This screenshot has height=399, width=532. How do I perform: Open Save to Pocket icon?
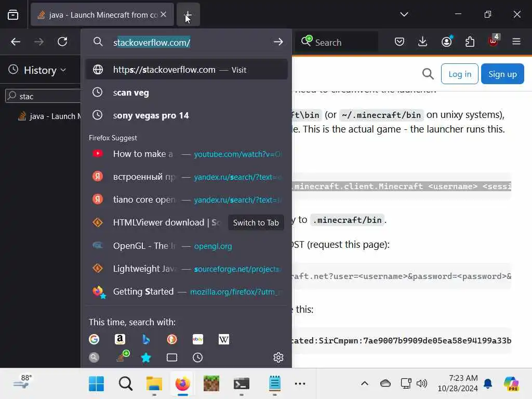click(x=400, y=42)
